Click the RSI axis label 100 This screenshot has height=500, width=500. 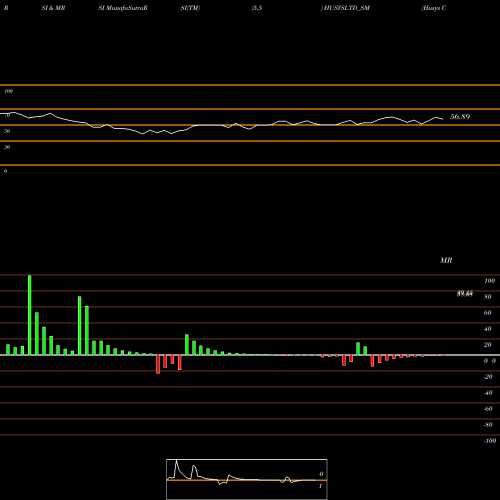9,91
